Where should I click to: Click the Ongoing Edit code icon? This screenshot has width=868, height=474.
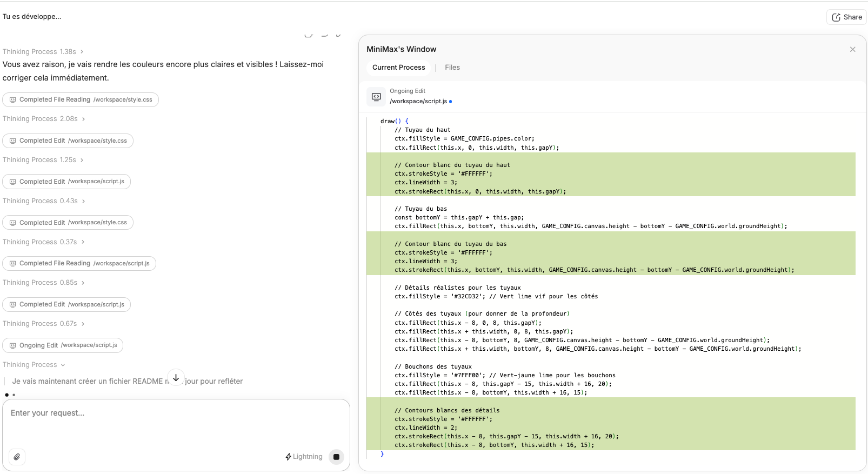(x=376, y=96)
